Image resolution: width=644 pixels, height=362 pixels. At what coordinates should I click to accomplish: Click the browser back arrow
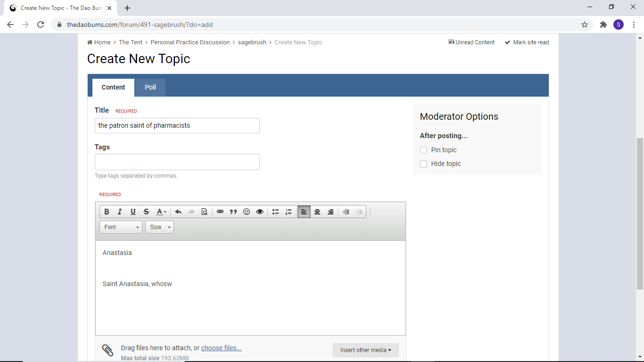[x=10, y=25]
